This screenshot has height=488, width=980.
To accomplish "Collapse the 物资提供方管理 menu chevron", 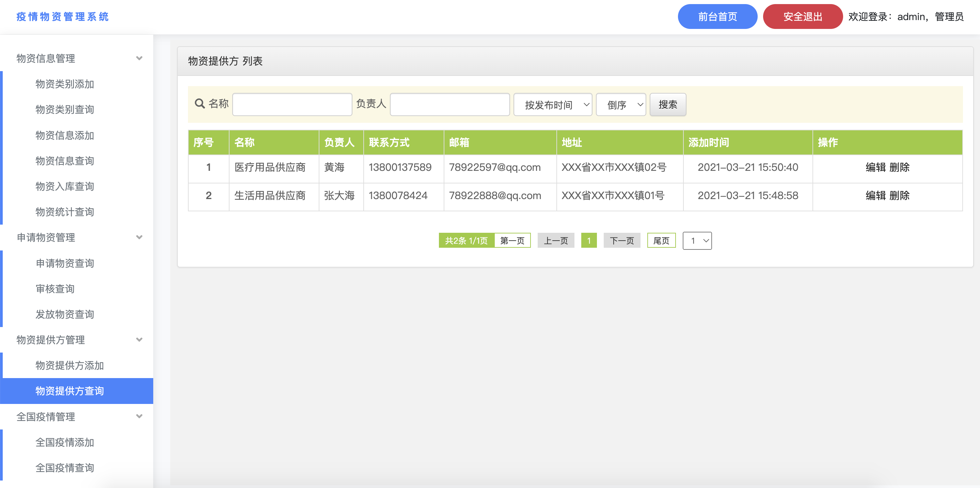I will coord(139,339).
